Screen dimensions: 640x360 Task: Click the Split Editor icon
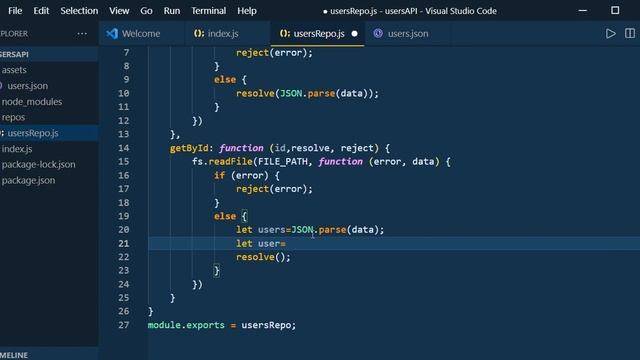pyautogui.click(x=630, y=33)
